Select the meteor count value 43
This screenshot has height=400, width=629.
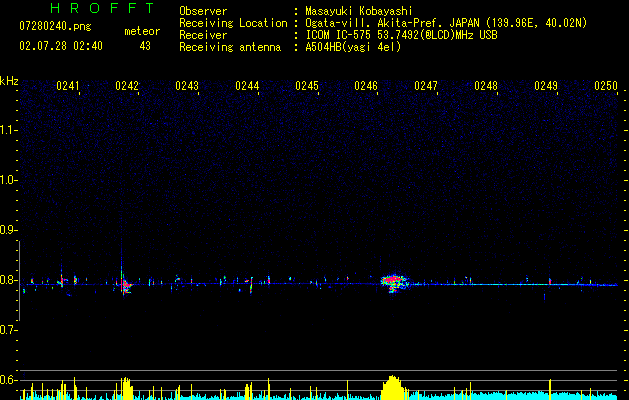(x=145, y=46)
